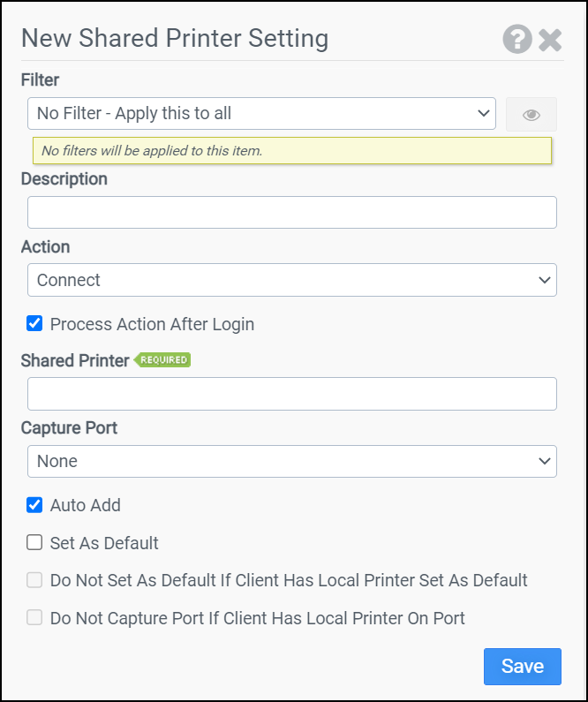The image size is (588, 702).
Task: Enable the Set As Default checkbox
Action: (x=34, y=543)
